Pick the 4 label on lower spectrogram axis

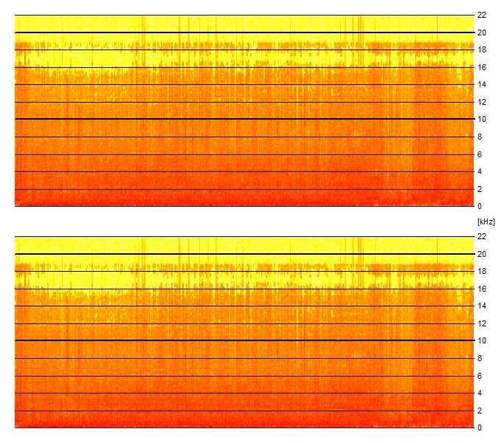(x=480, y=393)
